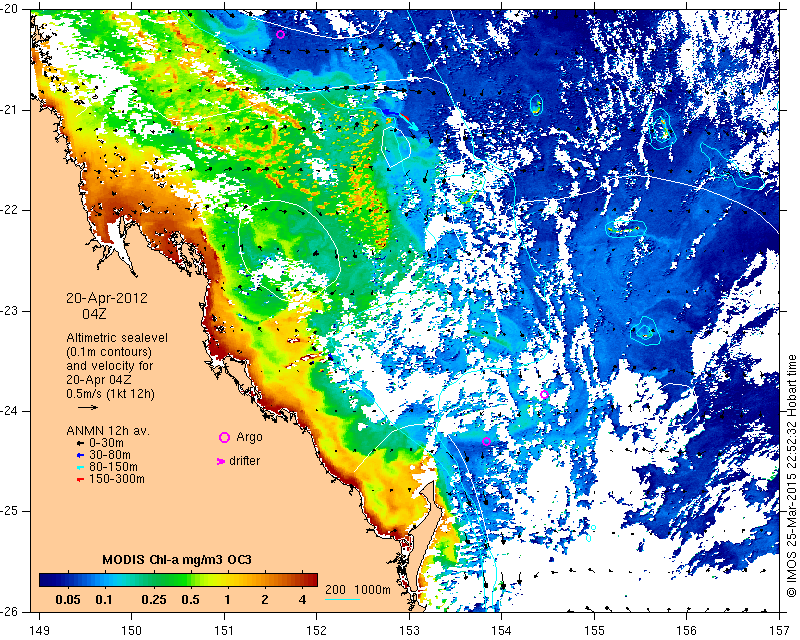Click the longitude axis label '157'
The height and width of the screenshot is (640, 800).
click(779, 631)
